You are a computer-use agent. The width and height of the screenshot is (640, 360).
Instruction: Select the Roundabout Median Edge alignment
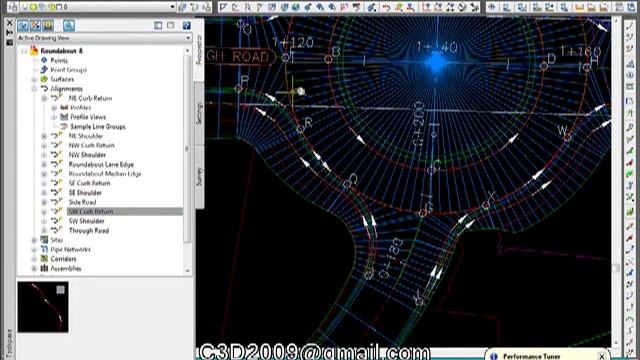pyautogui.click(x=105, y=174)
